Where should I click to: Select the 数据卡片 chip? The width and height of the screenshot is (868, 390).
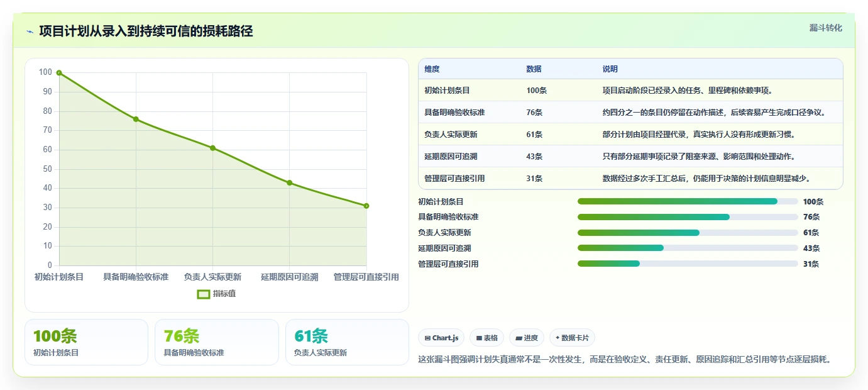click(x=572, y=338)
